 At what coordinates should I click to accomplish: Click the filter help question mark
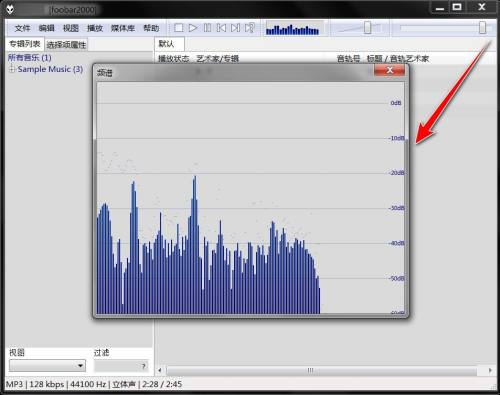(x=144, y=366)
